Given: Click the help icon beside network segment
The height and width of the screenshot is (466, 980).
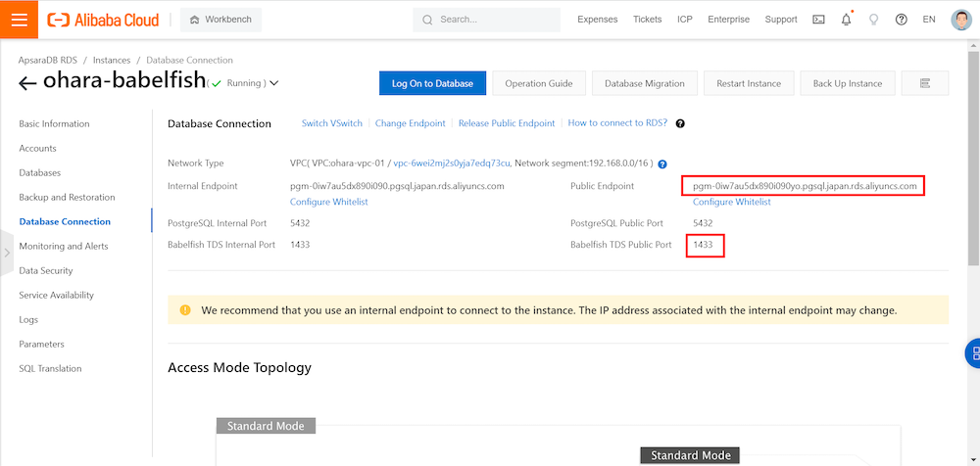Looking at the screenshot, I should pyautogui.click(x=662, y=163).
